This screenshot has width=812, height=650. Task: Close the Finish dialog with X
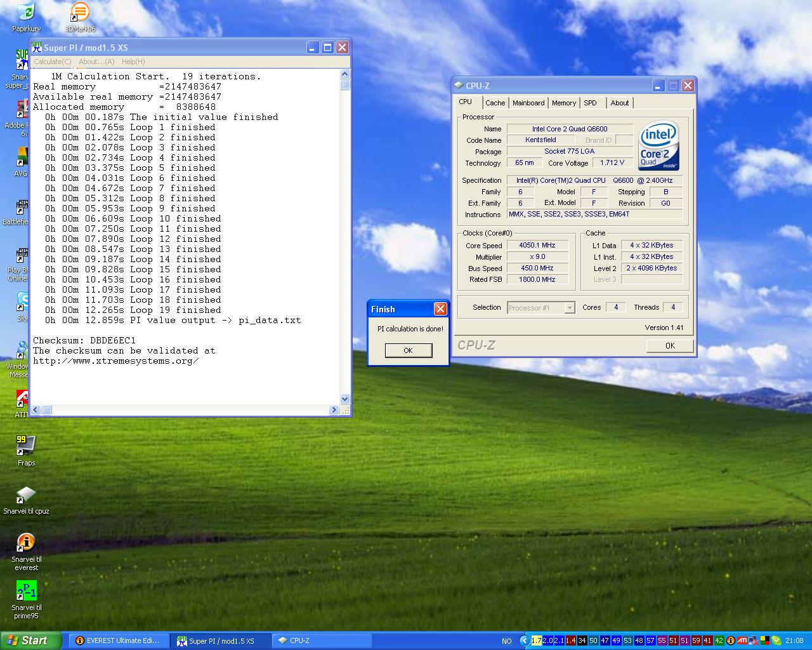pyautogui.click(x=440, y=309)
